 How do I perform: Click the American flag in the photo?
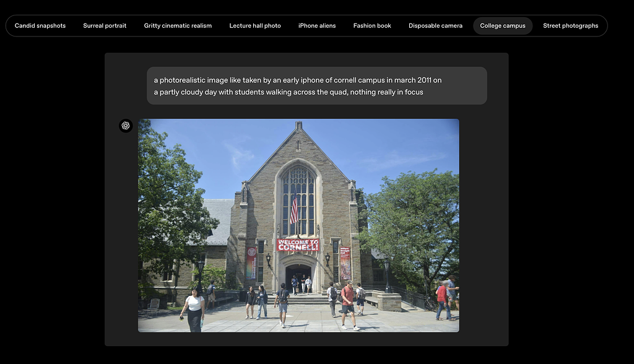coord(294,210)
